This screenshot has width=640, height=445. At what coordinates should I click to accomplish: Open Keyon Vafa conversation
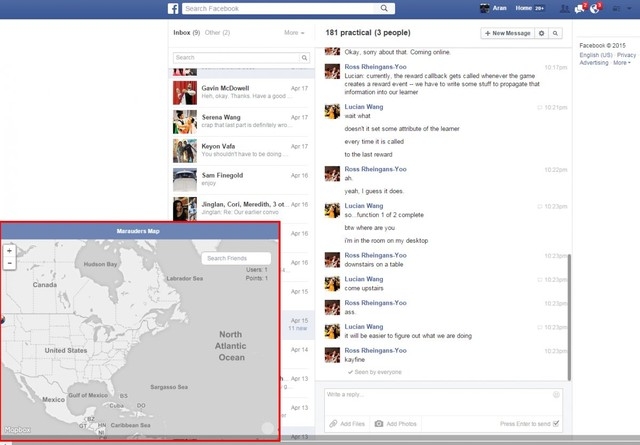[x=241, y=151]
